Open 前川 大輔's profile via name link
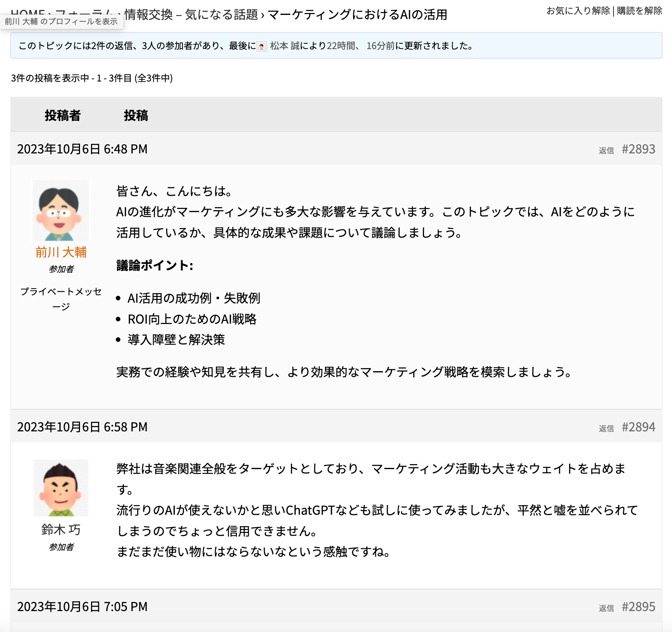Viewport: 672px width, 632px height. coord(61,252)
